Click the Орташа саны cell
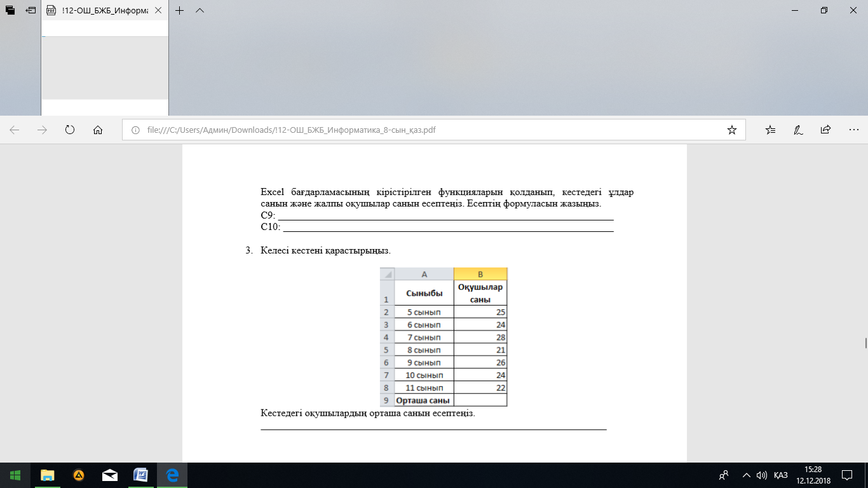This screenshot has height=488, width=868. tap(424, 400)
